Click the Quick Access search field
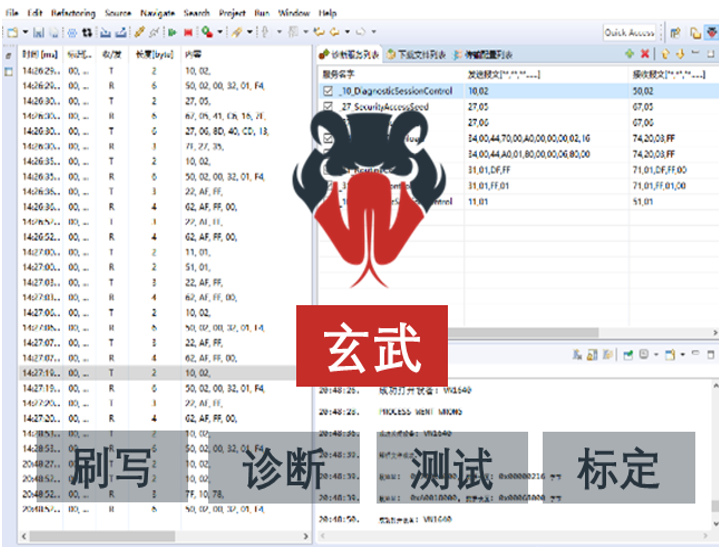719x547 pixels. 629,33
